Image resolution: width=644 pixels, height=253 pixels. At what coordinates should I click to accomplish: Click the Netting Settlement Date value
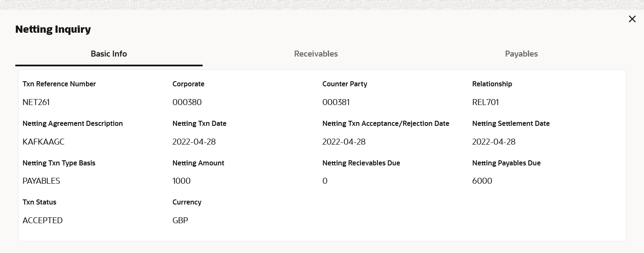pyautogui.click(x=493, y=142)
